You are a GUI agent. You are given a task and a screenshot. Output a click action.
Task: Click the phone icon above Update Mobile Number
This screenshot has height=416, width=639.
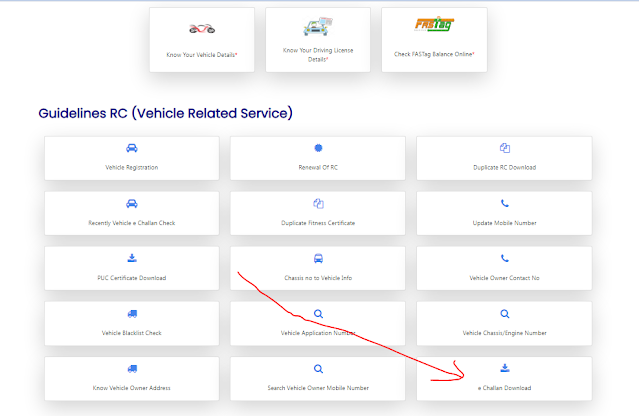pyautogui.click(x=505, y=203)
